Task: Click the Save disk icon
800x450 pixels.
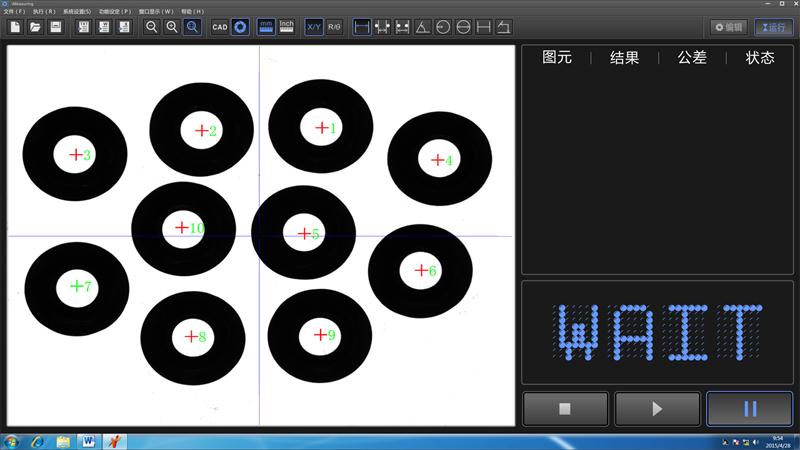Action: click(x=56, y=27)
